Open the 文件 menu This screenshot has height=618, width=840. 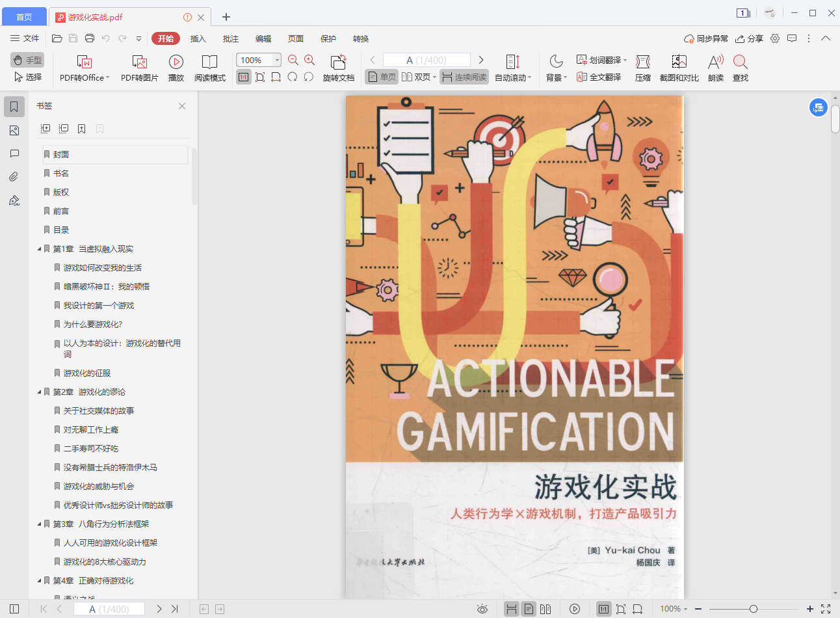[25, 38]
